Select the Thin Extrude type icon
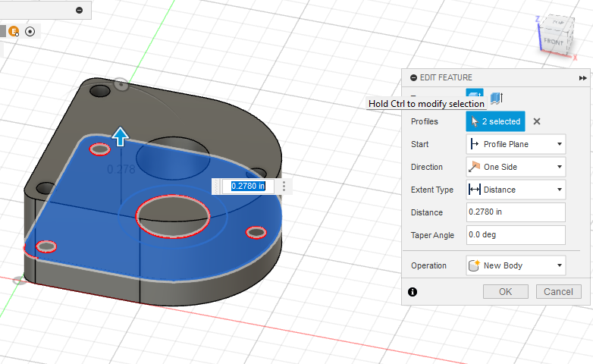Image resolution: width=593 pixels, height=364 pixels. pyautogui.click(x=497, y=97)
